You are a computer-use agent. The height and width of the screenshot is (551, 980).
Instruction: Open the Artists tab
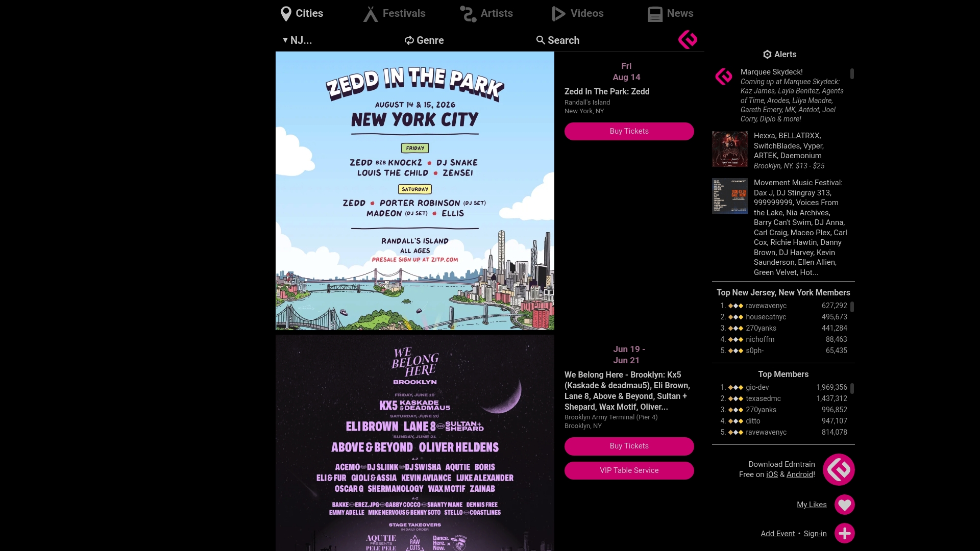486,13
